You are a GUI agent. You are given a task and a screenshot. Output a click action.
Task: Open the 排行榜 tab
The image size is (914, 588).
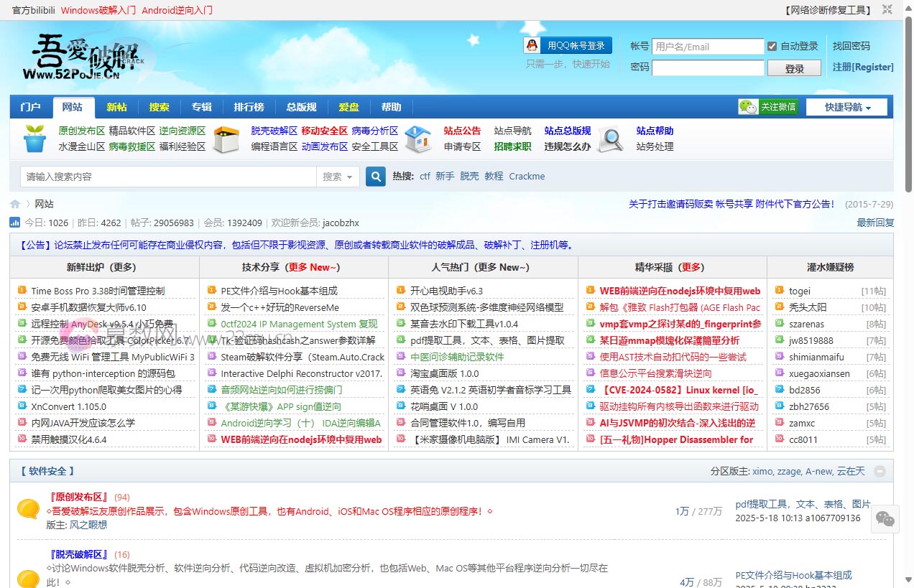click(249, 106)
